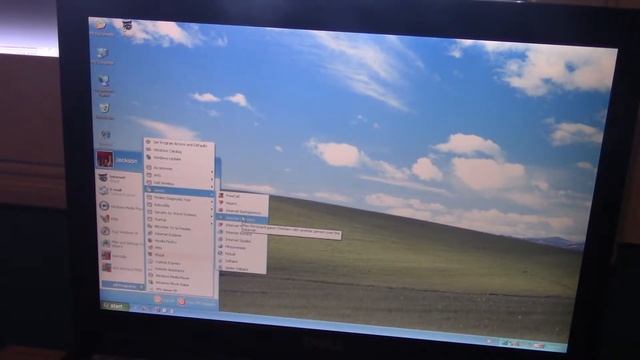Click the Pinball icon in Games submenu
The height and width of the screenshot is (360, 640).
(x=221, y=253)
